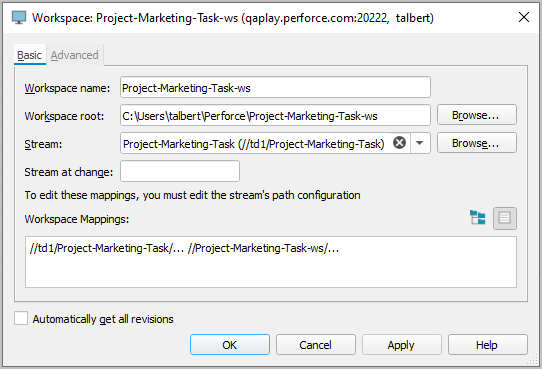Apply the workspace settings

click(x=402, y=344)
